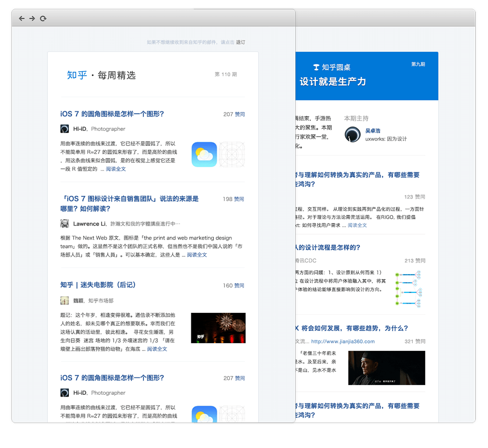Screen dimensions: 488x448
Task: Open the 的设计流程是怎样的？ question
Action: coord(328,247)
